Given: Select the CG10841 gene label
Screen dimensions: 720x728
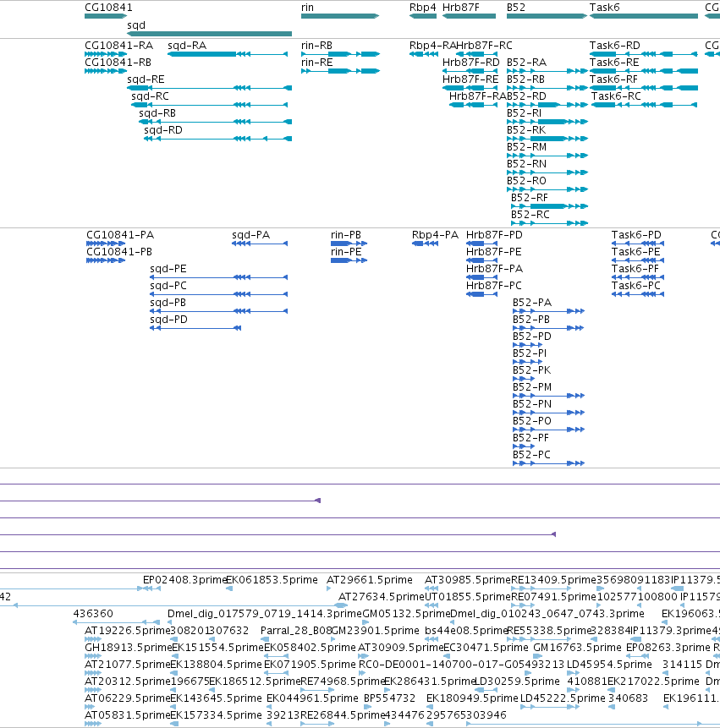Looking at the screenshot, I should pyautogui.click(x=108, y=7).
